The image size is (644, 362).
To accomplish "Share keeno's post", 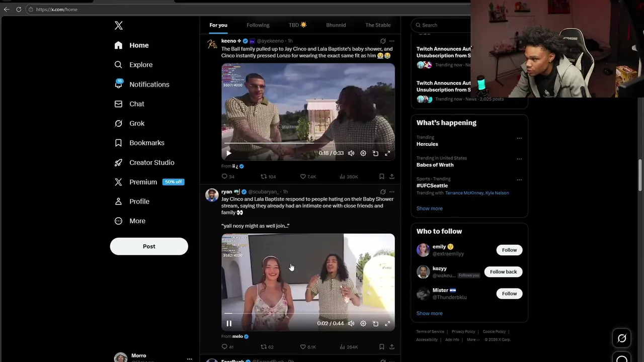I will point(392,176).
